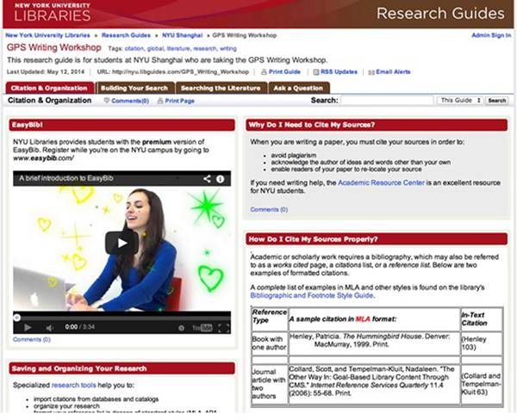Select the Ask a Question tab

coord(296,88)
